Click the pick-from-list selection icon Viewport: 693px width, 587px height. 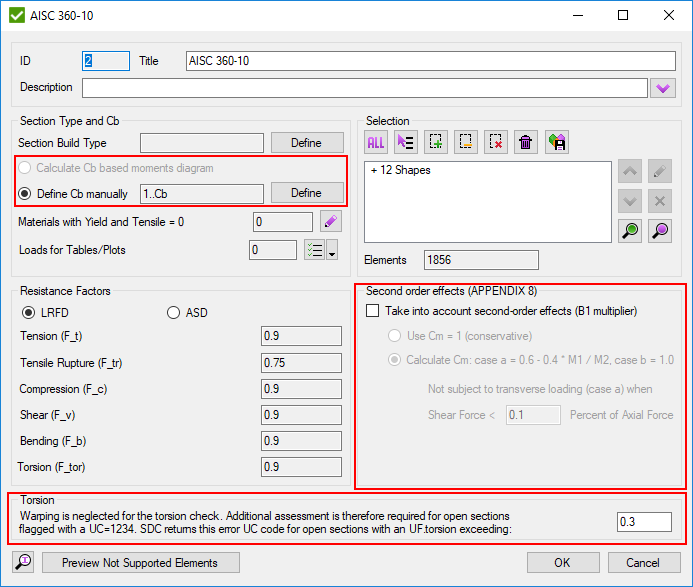coord(406,142)
